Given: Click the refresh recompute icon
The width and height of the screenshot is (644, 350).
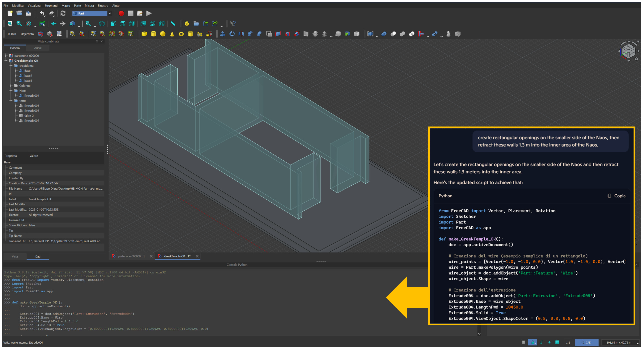Looking at the screenshot, I should [x=63, y=13].
